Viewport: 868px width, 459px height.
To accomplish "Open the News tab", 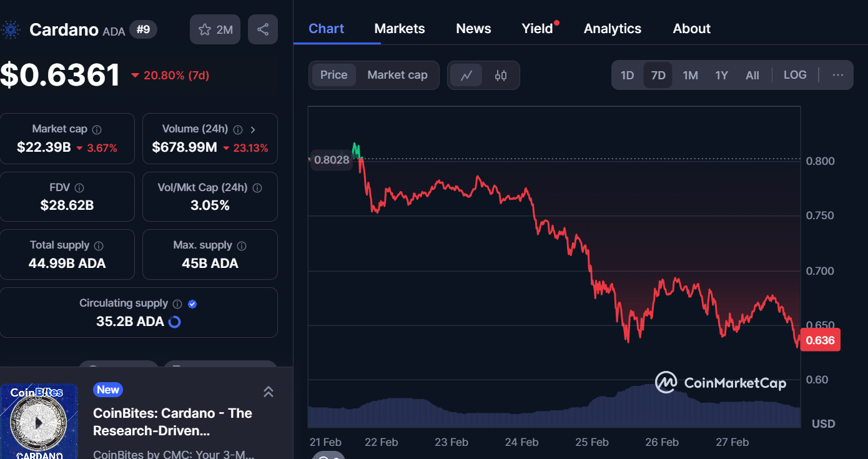I will 473,29.
